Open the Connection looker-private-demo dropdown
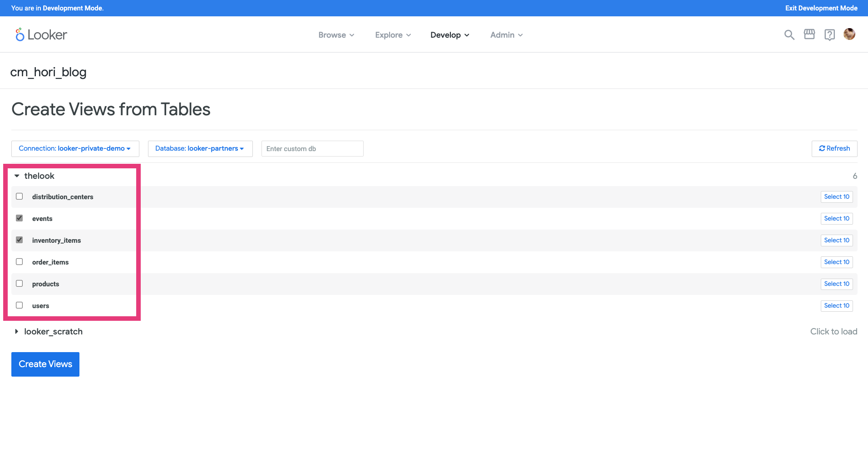 coord(75,148)
